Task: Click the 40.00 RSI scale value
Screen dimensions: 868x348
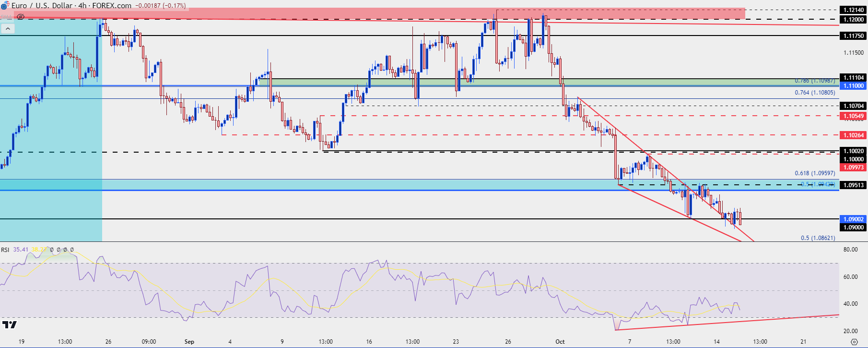Action: 851,303
